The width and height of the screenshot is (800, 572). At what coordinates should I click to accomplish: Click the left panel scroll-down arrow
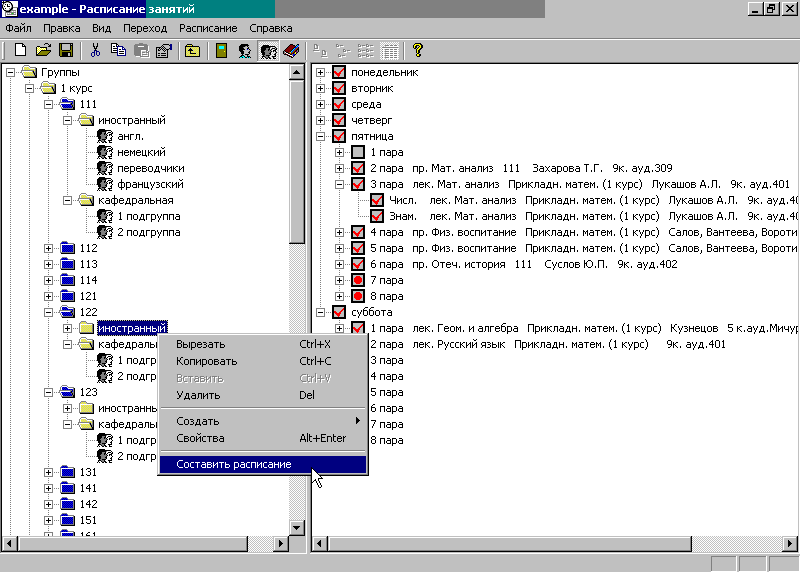[296, 527]
